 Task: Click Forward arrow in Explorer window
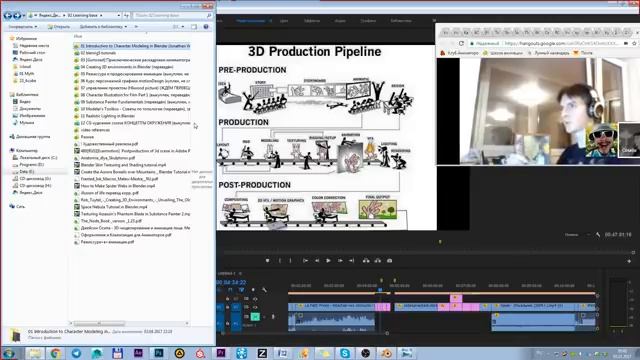point(17,16)
